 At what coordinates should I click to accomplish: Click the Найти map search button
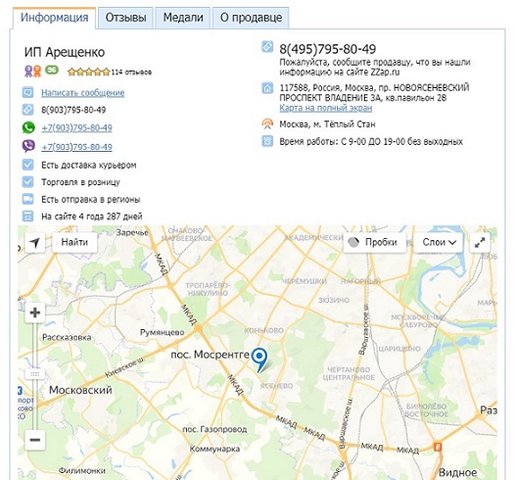pos(75,242)
